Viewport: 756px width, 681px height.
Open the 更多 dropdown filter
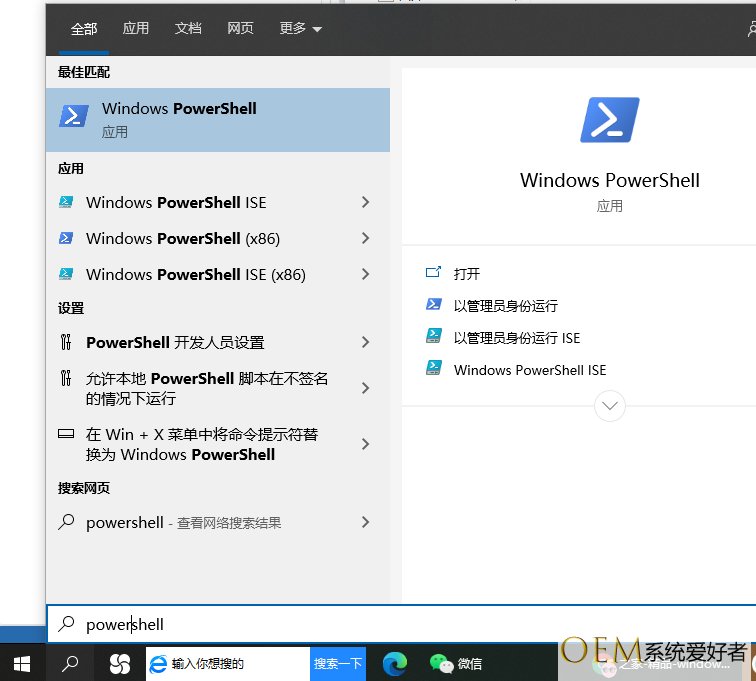click(300, 29)
